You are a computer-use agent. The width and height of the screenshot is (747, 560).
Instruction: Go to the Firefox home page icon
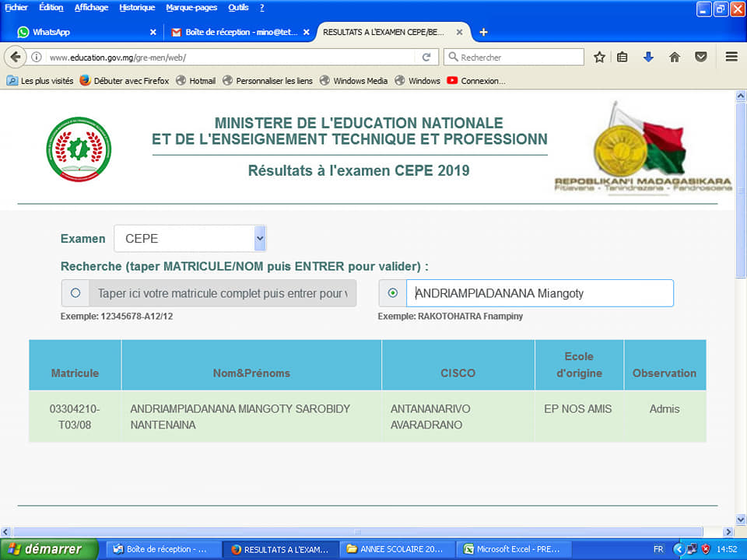pyautogui.click(x=675, y=57)
